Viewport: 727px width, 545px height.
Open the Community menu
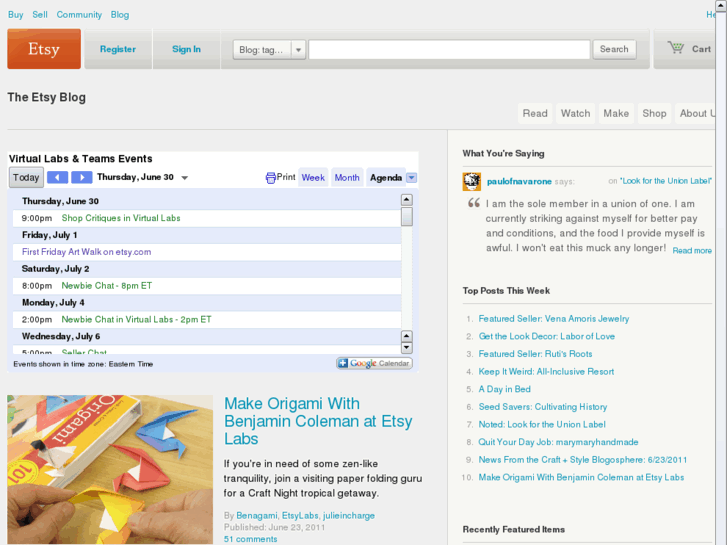(x=79, y=14)
